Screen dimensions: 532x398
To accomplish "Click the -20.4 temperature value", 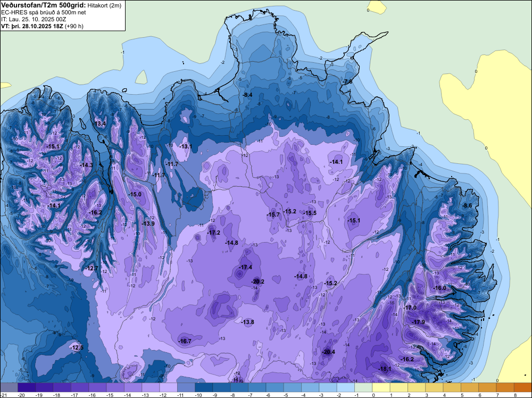I will pos(328,352).
